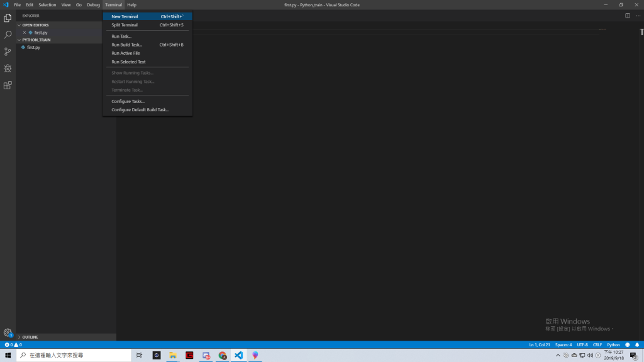Choose Split Terminal from the menu
This screenshot has width=644, height=362.
point(147,25)
